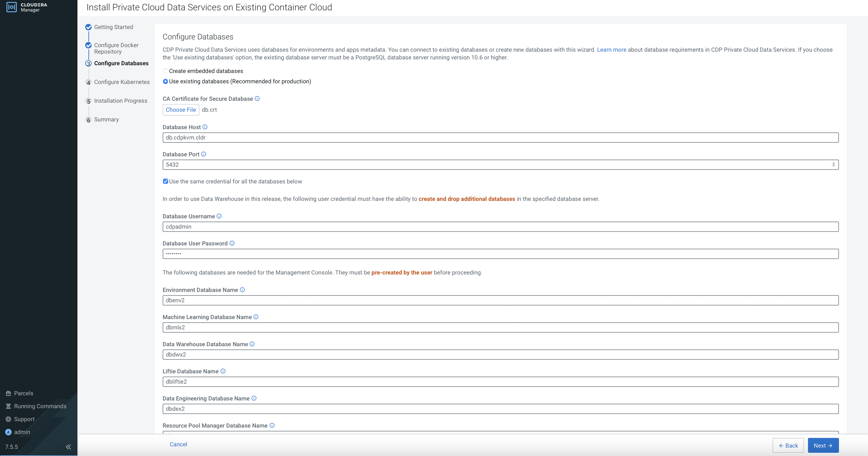Uncheck Use the same credential checkbox
This screenshot has height=456, width=868.
[166, 181]
